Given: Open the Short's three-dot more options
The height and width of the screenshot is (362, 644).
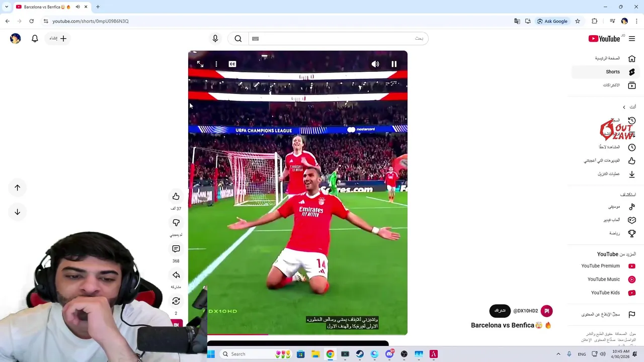Looking at the screenshot, I should tap(216, 64).
